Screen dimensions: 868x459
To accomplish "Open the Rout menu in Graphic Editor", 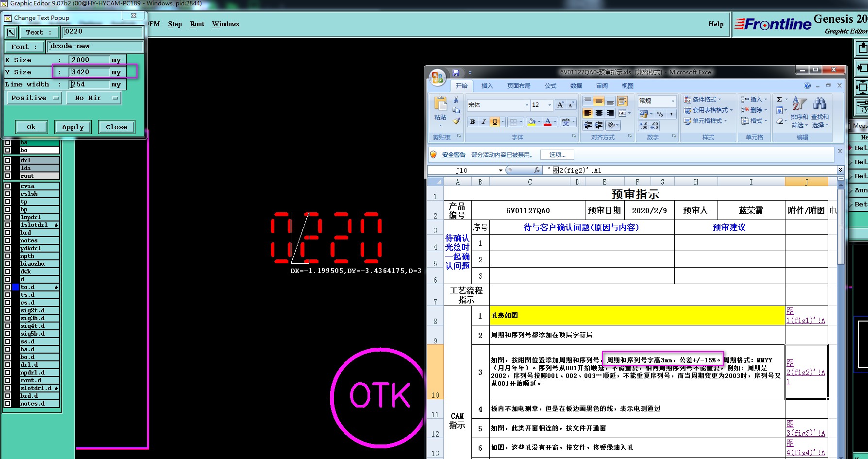I will coord(197,24).
